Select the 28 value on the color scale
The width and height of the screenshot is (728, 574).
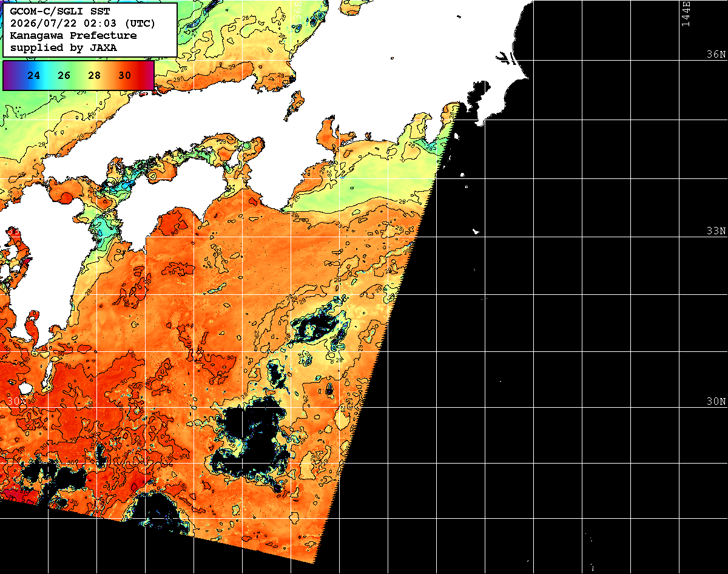[95, 75]
